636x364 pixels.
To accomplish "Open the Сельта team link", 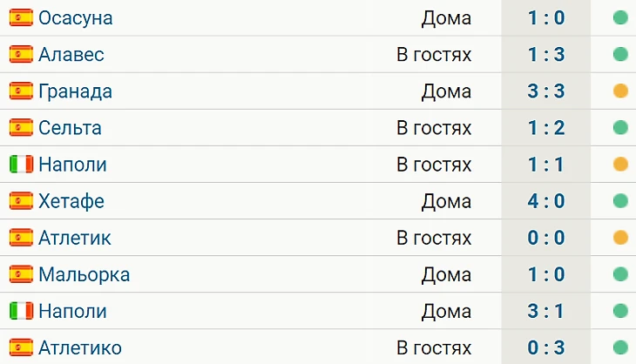I will (x=70, y=128).
